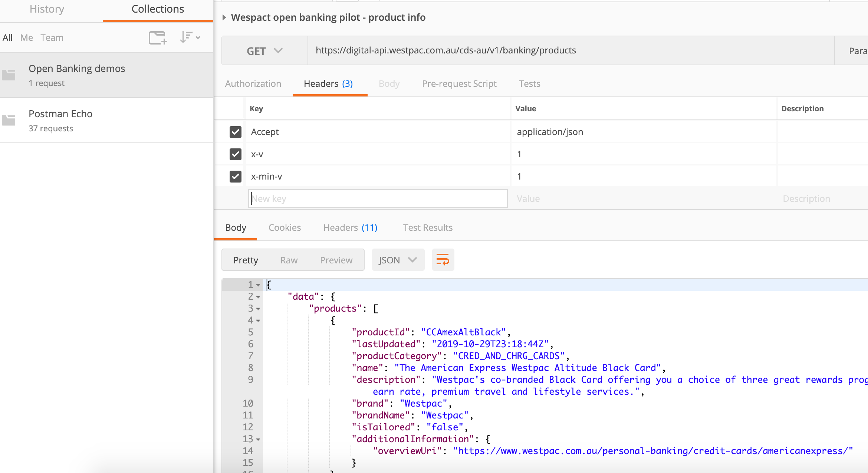The height and width of the screenshot is (473, 868).
Task: Open the Pre-request Script tab
Action: (459, 84)
